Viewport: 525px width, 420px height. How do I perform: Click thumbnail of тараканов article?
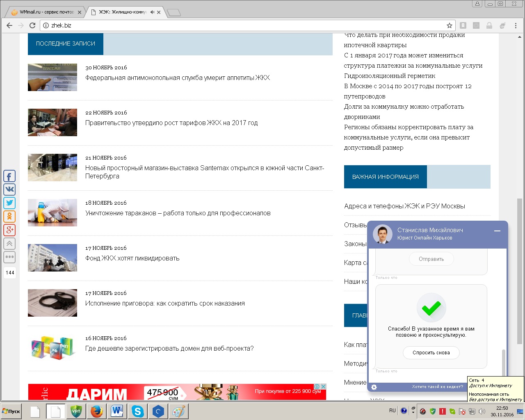click(52, 212)
